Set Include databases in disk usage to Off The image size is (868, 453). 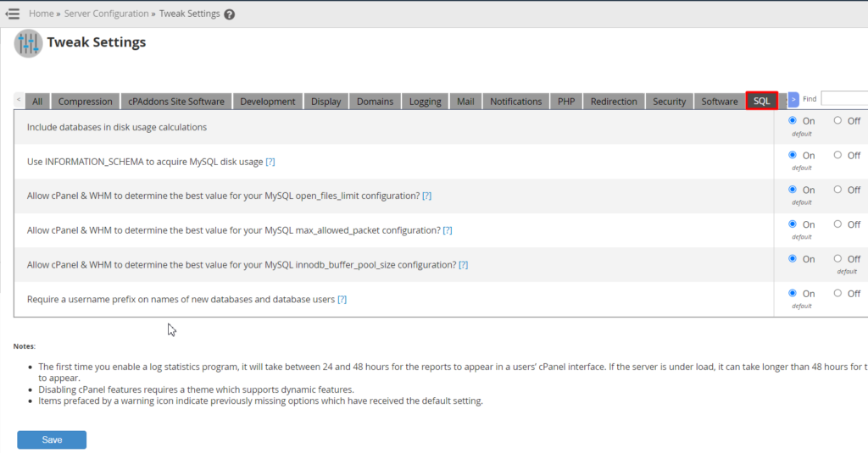coord(837,120)
